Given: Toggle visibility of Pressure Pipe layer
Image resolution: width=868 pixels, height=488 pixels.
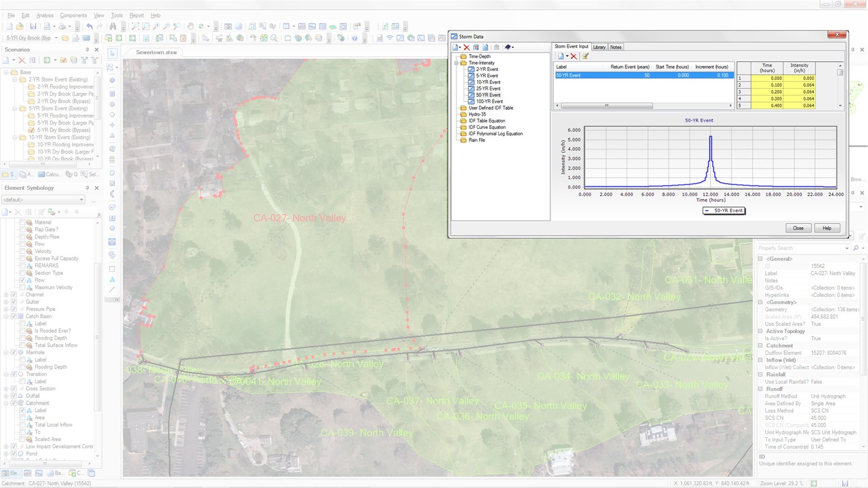Looking at the screenshot, I should click(x=13, y=309).
